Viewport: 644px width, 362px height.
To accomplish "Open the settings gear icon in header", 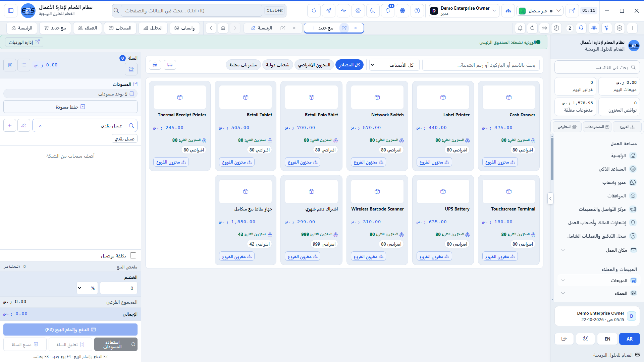I will (358, 11).
